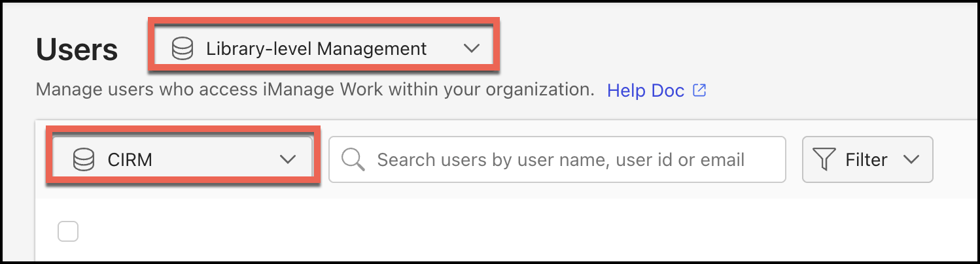Open the CIRM library dropdown
The height and width of the screenshot is (264, 980).
183,159
